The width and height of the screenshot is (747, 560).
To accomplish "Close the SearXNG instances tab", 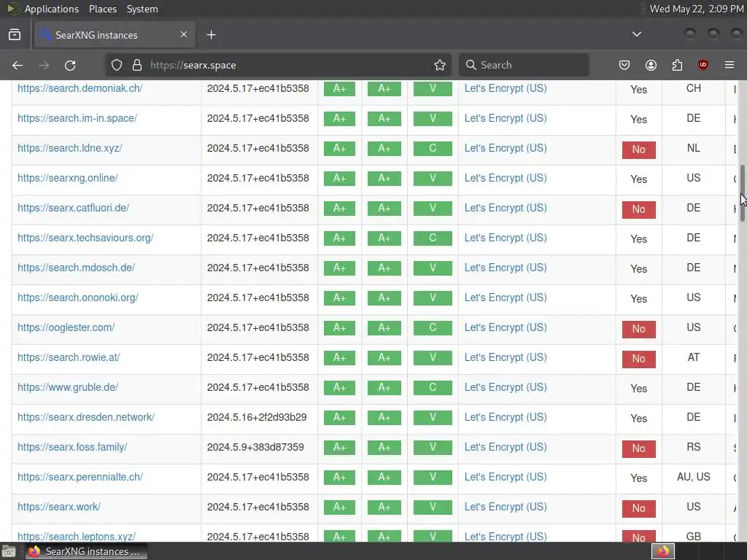I will tap(184, 35).
